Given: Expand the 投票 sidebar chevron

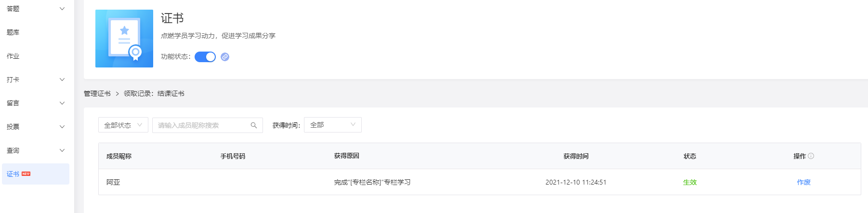Looking at the screenshot, I should click(x=62, y=127).
